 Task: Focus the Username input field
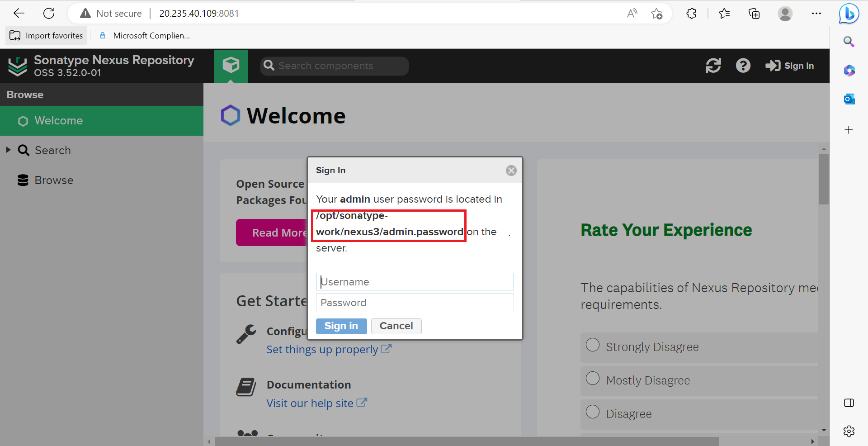point(415,282)
